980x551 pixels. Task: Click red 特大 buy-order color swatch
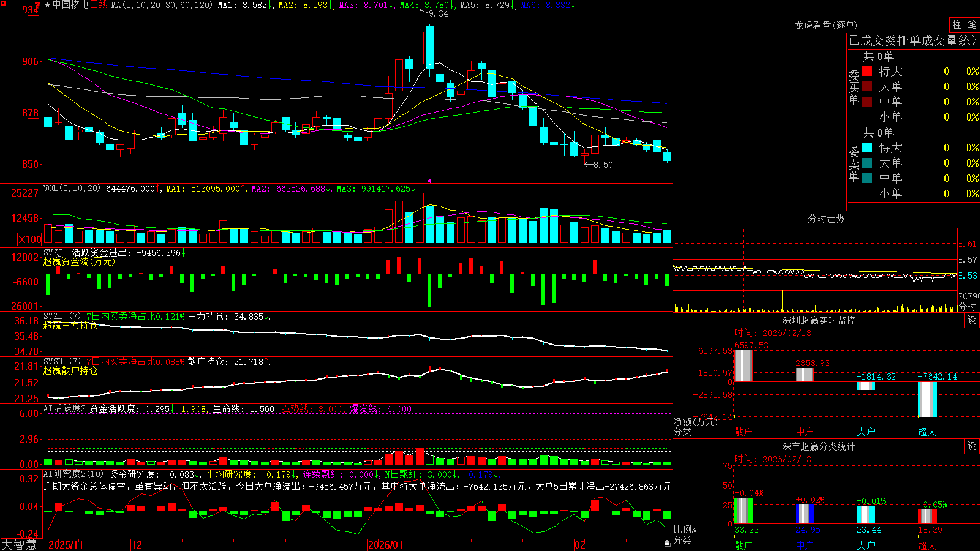[867, 71]
